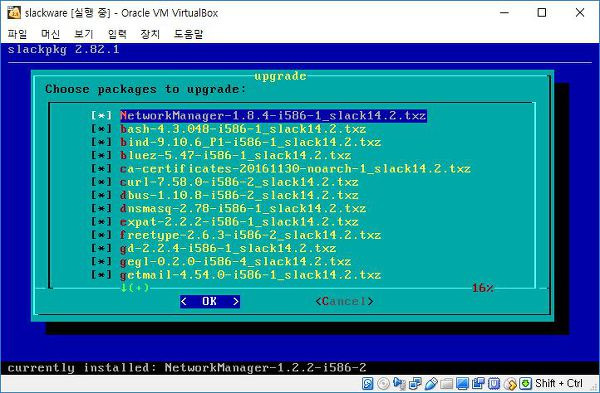This screenshot has width=600, height=393.
Task: Uncheck the NetworkManager-1.8.4 package checkbox
Action: [x=101, y=116]
